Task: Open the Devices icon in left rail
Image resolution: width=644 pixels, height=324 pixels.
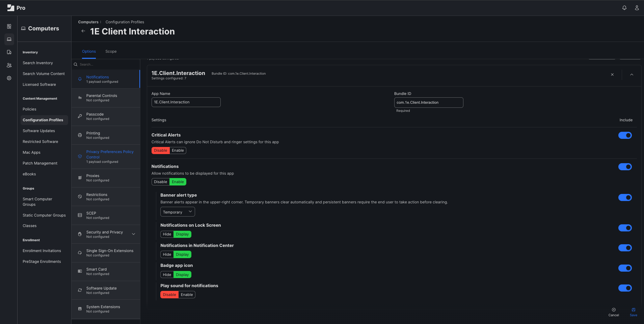Action: click(x=9, y=52)
